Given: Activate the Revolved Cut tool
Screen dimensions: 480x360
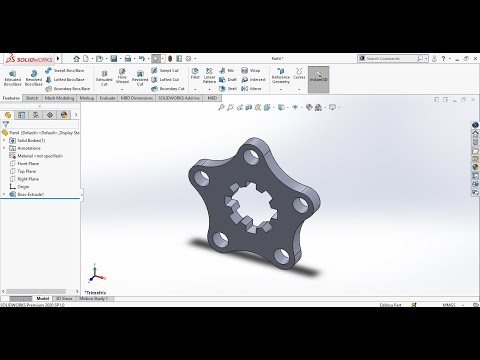Looking at the screenshot, I should pos(140,78).
